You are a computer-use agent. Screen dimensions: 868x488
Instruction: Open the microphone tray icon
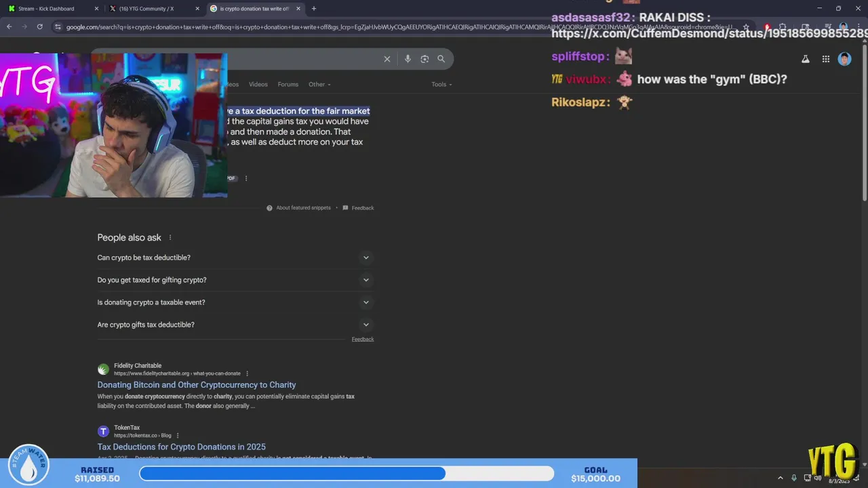coord(794,478)
